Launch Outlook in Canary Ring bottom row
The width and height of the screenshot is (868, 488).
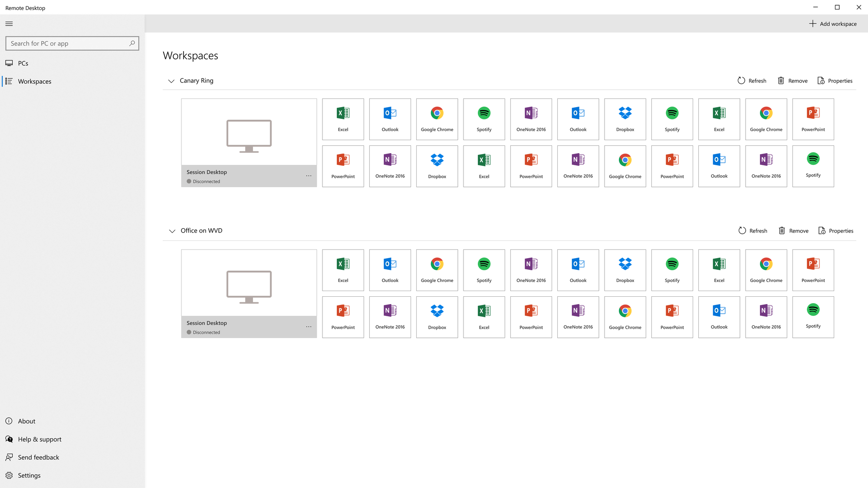coord(719,166)
